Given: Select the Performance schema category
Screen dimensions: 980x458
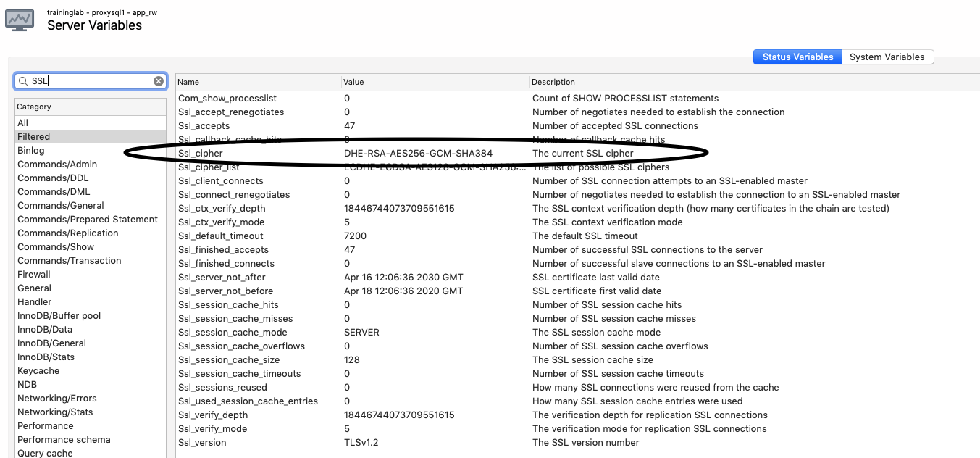Looking at the screenshot, I should 64,439.
